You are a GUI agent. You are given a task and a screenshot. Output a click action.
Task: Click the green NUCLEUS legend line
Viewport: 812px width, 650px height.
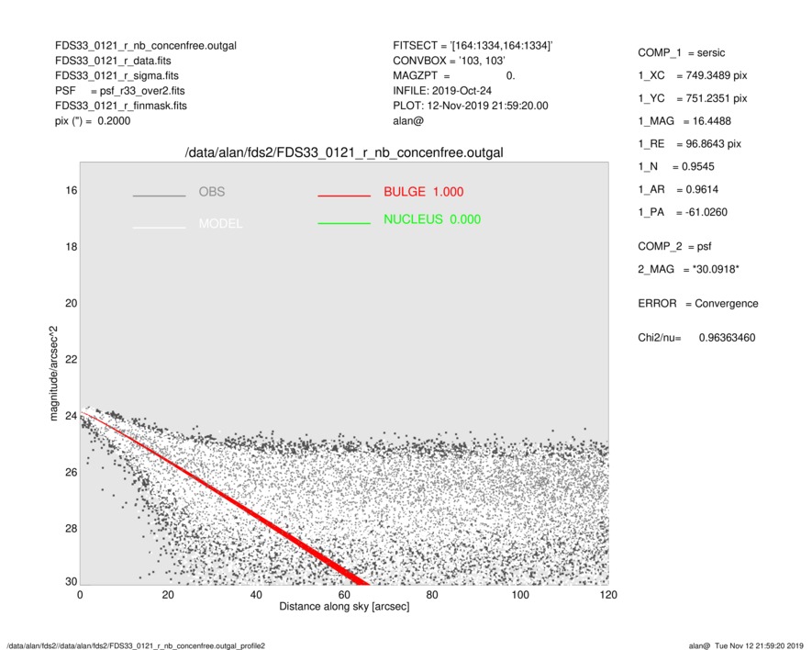[344, 223]
